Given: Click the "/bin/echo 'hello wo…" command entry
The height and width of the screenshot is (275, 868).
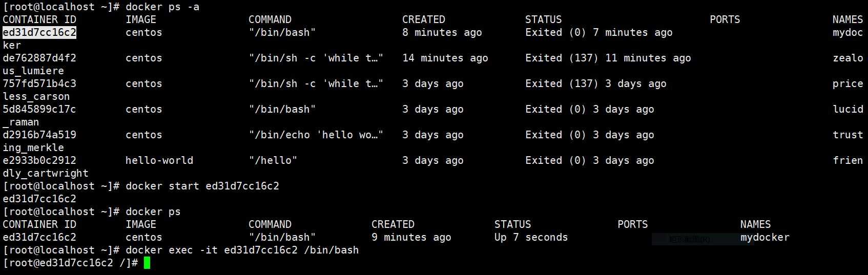Looking at the screenshot, I should pyautogui.click(x=316, y=135).
